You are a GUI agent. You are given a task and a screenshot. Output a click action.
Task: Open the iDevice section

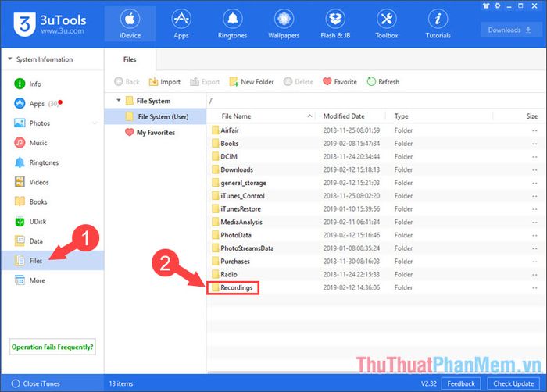[130, 24]
